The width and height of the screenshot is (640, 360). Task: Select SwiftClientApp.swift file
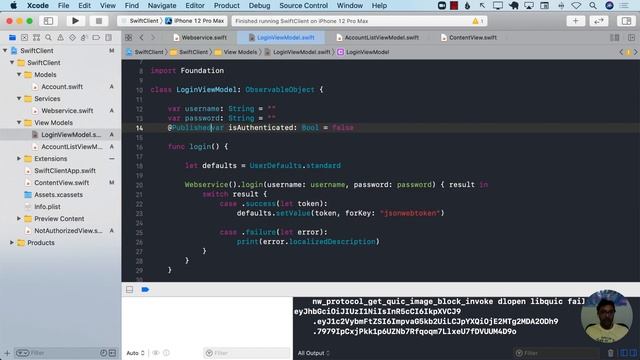tap(64, 171)
